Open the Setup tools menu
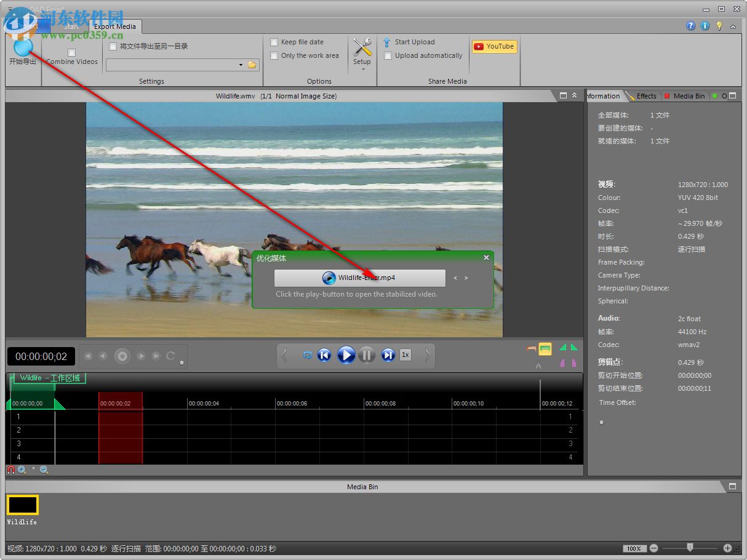Screen dimensions: 747x560 [x=362, y=52]
